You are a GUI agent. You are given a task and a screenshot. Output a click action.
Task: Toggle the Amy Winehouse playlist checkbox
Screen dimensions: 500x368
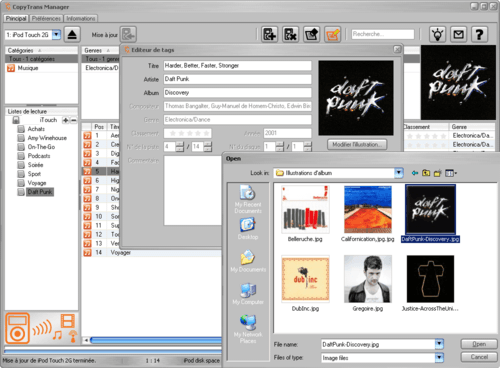pyautogui.click(x=21, y=138)
